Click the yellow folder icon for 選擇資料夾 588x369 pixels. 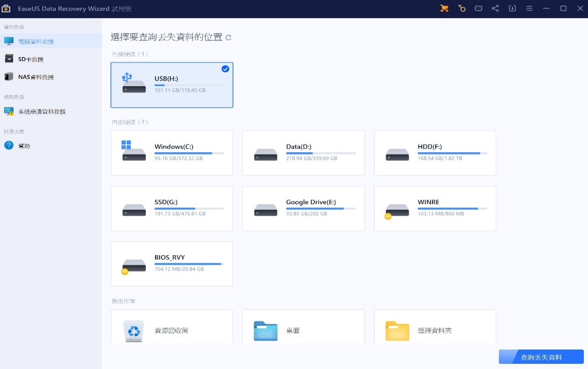tap(397, 331)
